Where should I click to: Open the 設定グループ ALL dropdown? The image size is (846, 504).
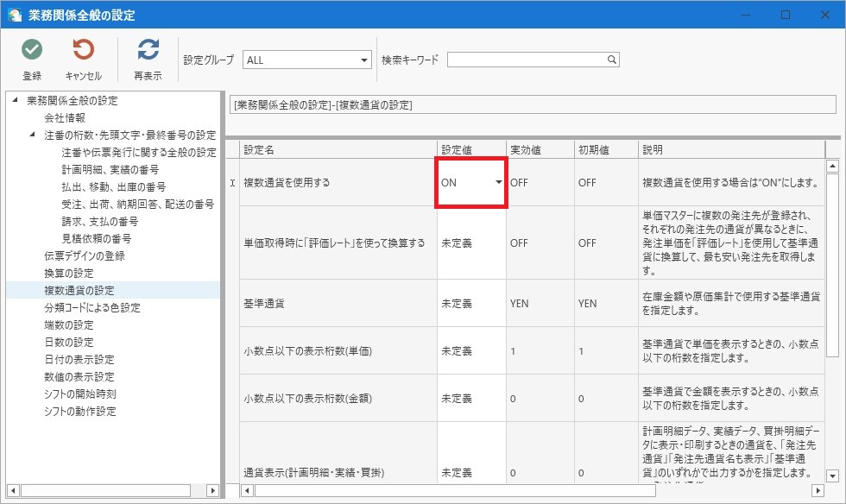point(364,60)
